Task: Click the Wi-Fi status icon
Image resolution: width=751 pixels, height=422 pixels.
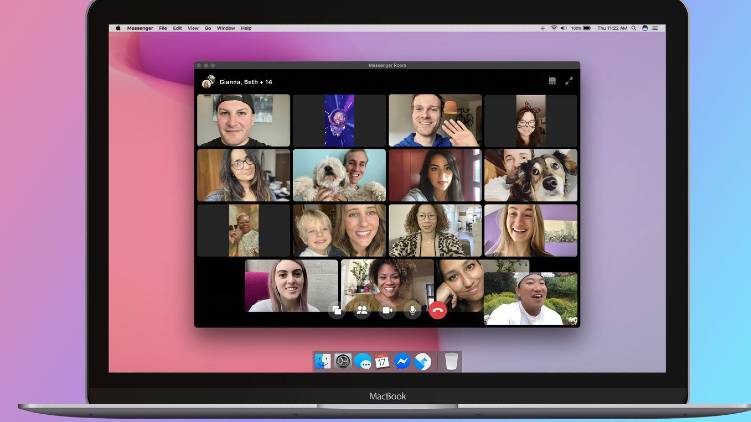Action: tap(554, 28)
